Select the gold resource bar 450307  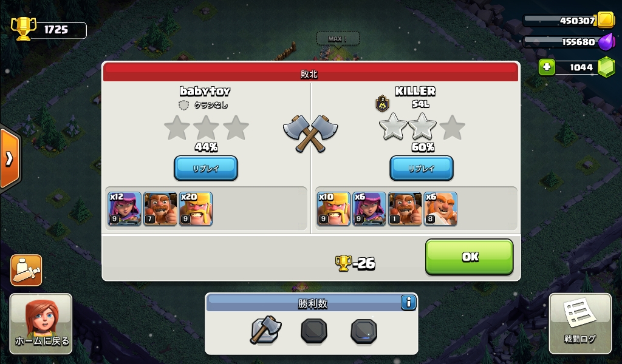[x=569, y=20]
